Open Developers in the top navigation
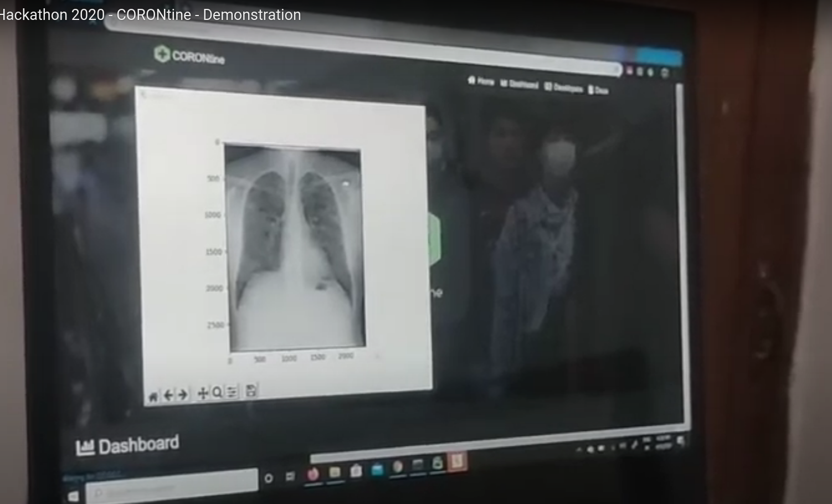The width and height of the screenshot is (832, 504). 563,88
